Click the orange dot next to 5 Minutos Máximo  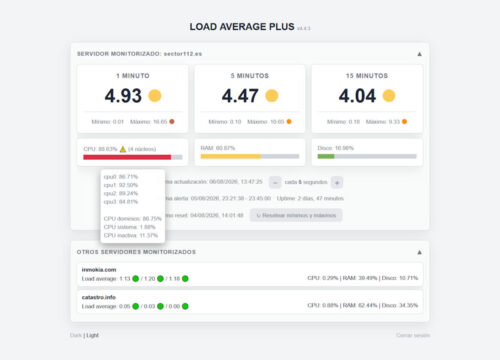289,122
